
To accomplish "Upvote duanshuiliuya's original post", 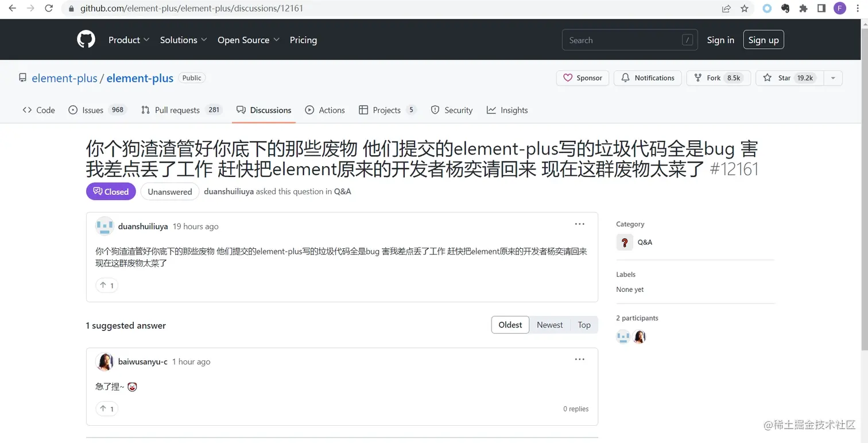I will click(107, 285).
